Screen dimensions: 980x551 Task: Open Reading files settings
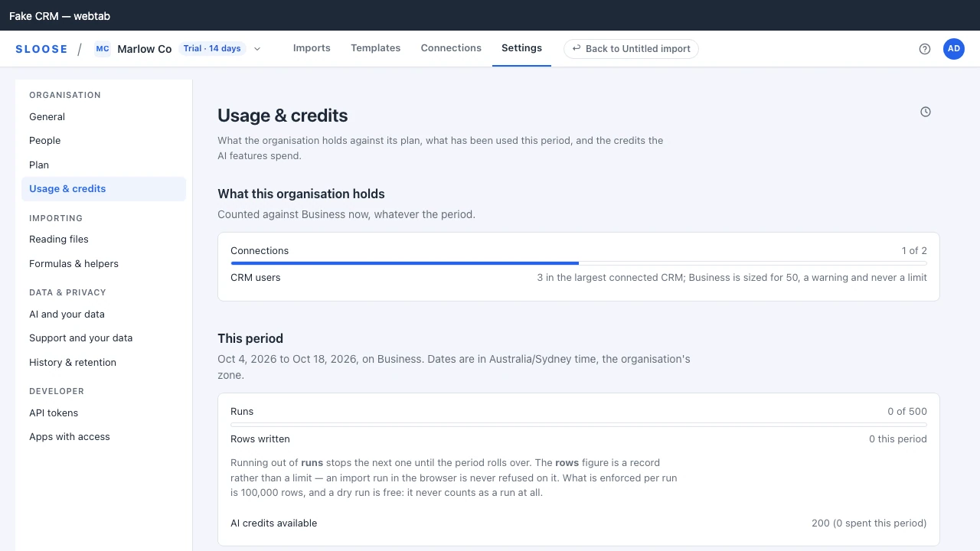pos(103,240)
